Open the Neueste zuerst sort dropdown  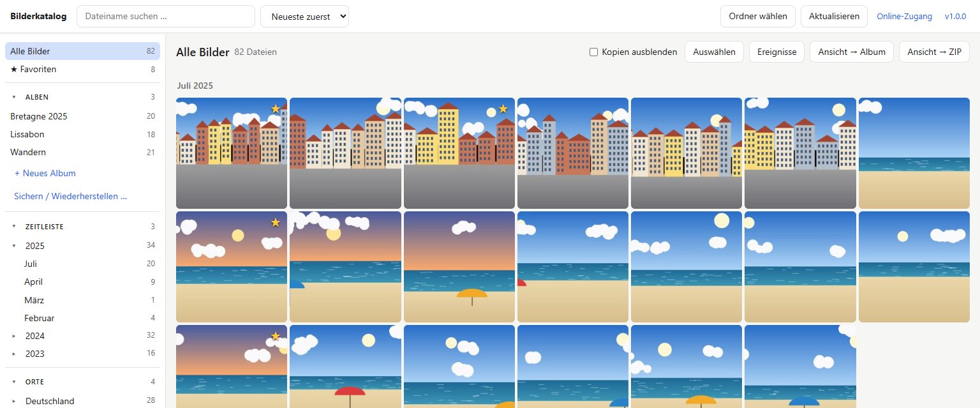tap(304, 17)
